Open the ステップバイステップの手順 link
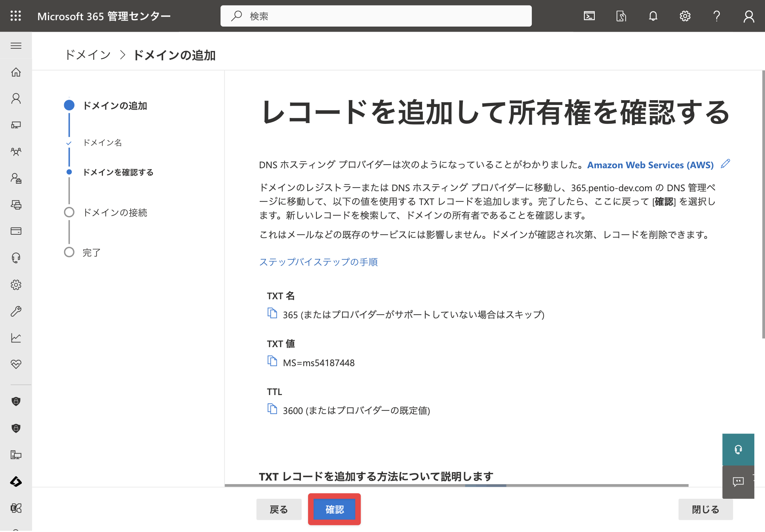The height and width of the screenshot is (532, 765). [x=318, y=262]
